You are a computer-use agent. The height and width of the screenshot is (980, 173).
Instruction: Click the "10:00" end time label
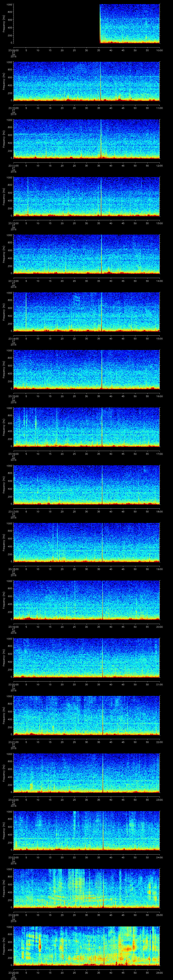(x=159, y=50)
